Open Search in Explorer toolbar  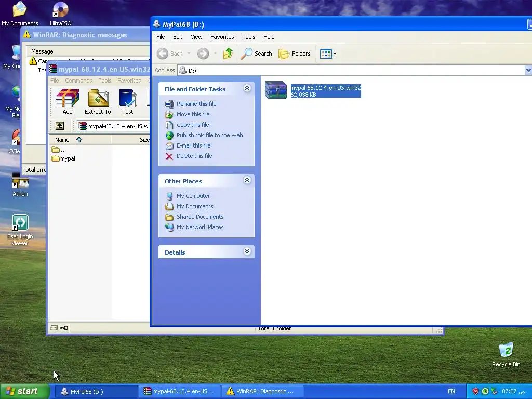(x=256, y=54)
